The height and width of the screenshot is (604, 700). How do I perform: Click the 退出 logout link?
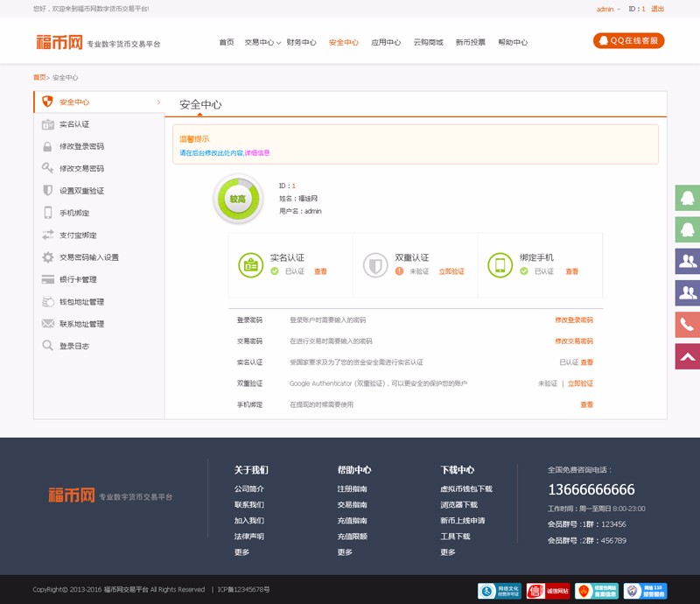pyautogui.click(x=658, y=9)
